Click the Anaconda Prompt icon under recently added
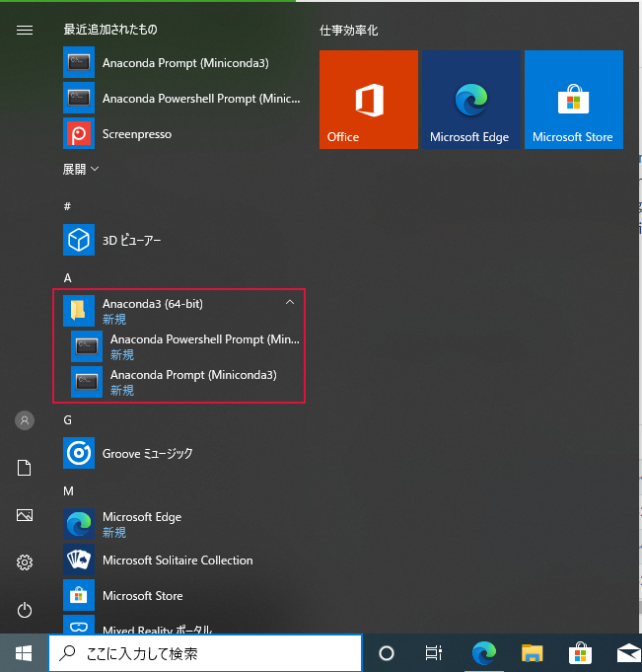Viewport: 642px width, 672px height. pos(79,62)
